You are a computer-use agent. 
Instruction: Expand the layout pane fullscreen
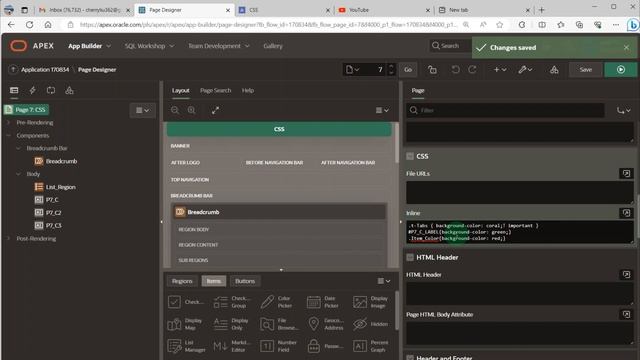point(215,110)
